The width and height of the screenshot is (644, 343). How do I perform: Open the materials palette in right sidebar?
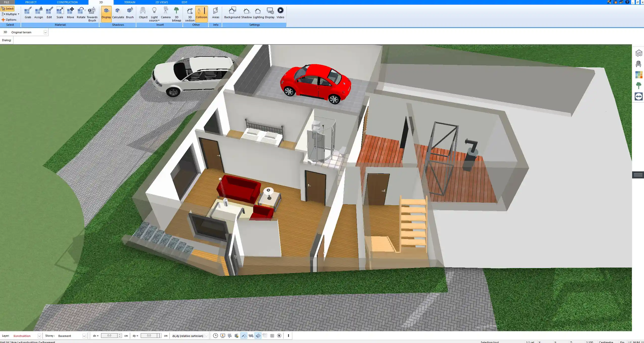click(639, 75)
